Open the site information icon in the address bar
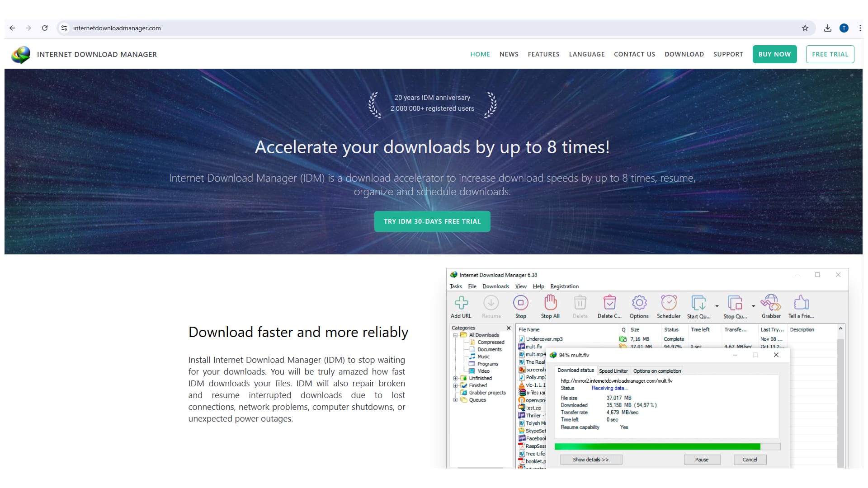This screenshot has height=488, width=868. (x=64, y=28)
